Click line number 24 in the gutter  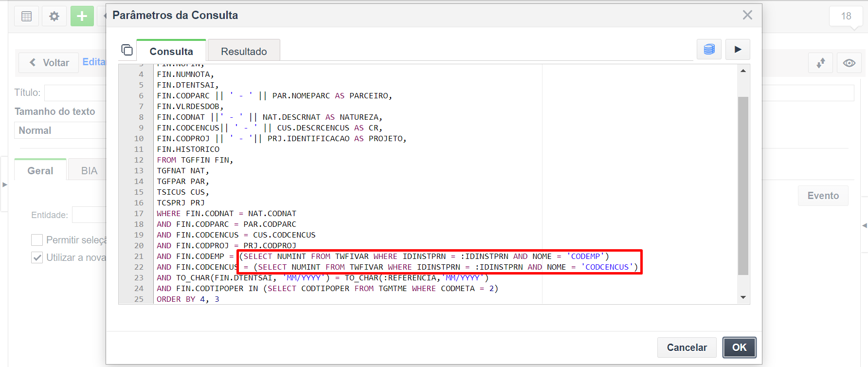point(139,289)
